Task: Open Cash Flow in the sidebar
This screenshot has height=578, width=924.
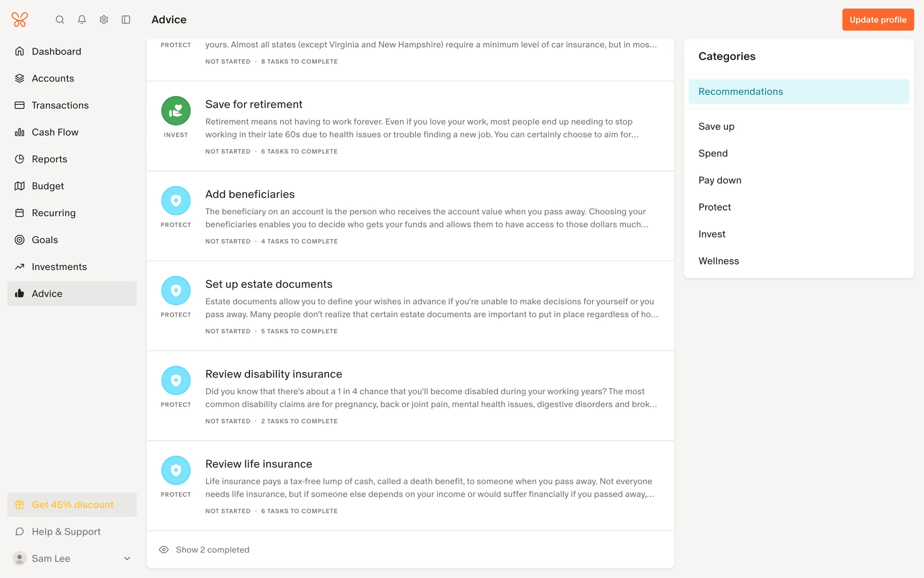Action: 55,132
